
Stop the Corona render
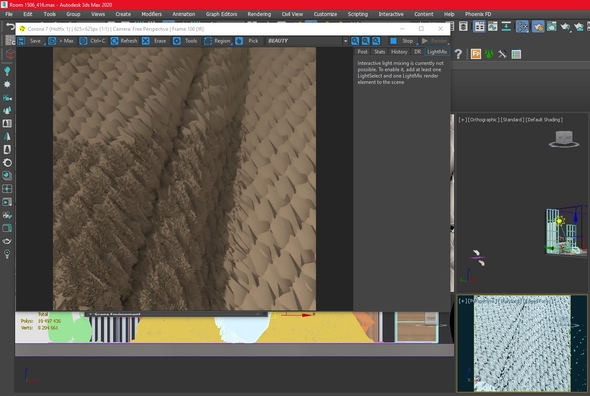(x=402, y=41)
